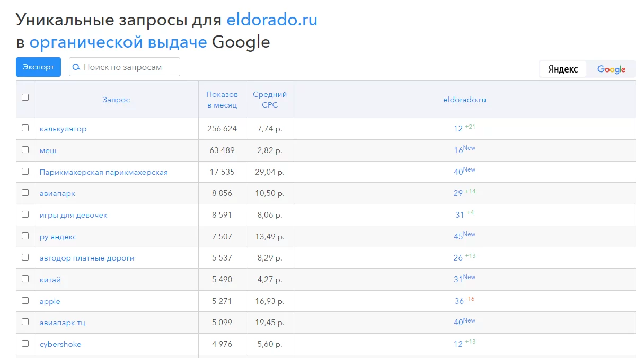This screenshot has width=644, height=358.
Task: Click position 45 New for ру яндекс
Action: (x=464, y=236)
